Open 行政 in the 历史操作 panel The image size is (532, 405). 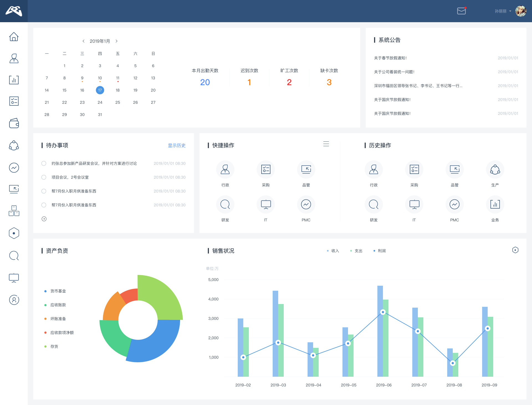click(x=374, y=174)
